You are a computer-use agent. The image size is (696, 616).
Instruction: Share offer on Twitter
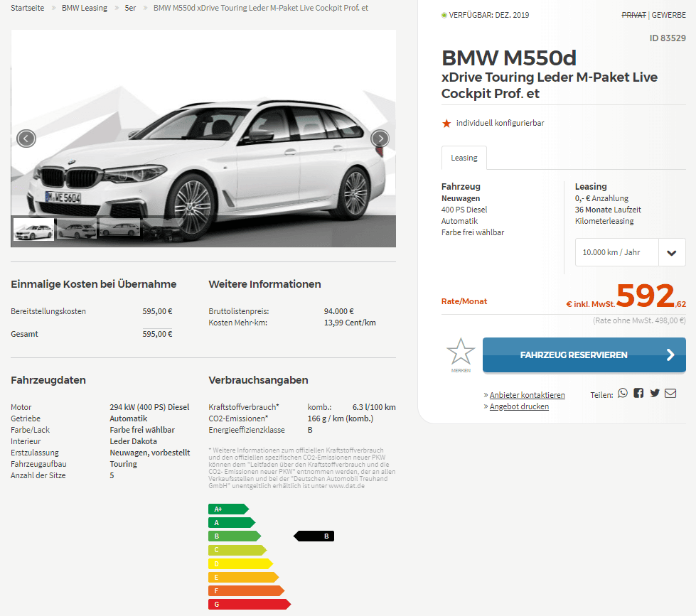654,394
